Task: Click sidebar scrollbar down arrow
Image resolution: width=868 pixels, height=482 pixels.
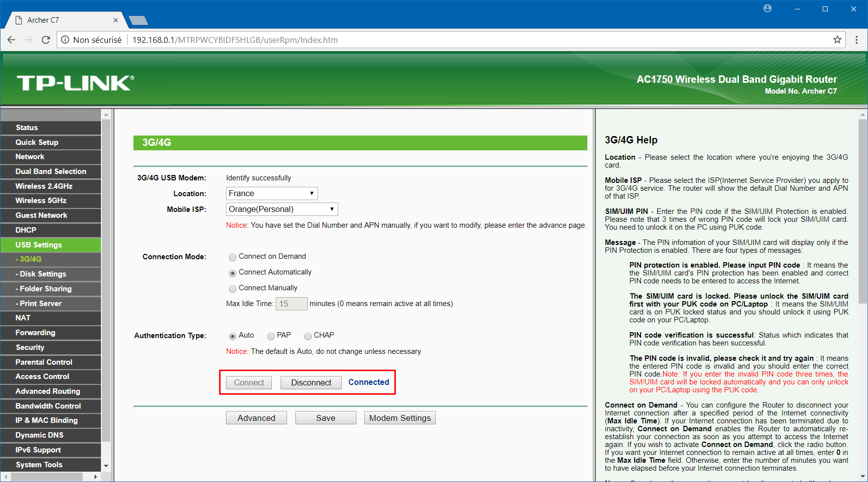Action: click(x=106, y=466)
